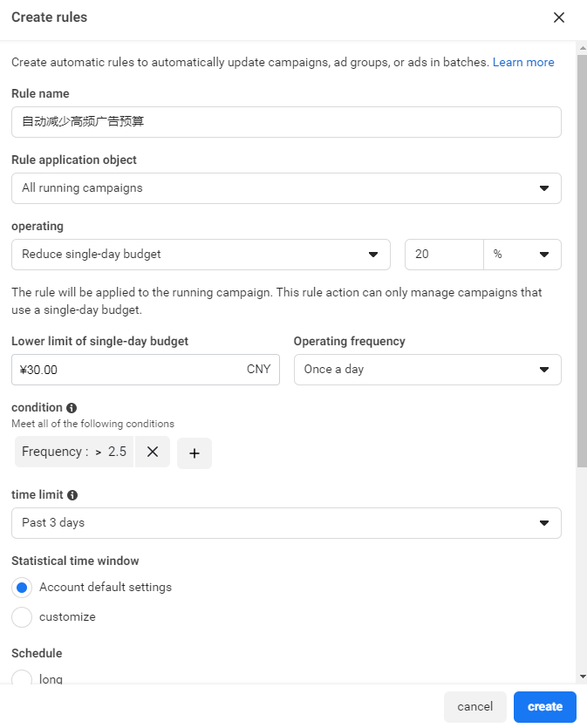Close the Create rules dialog
This screenshot has height=728, width=587.
click(559, 17)
